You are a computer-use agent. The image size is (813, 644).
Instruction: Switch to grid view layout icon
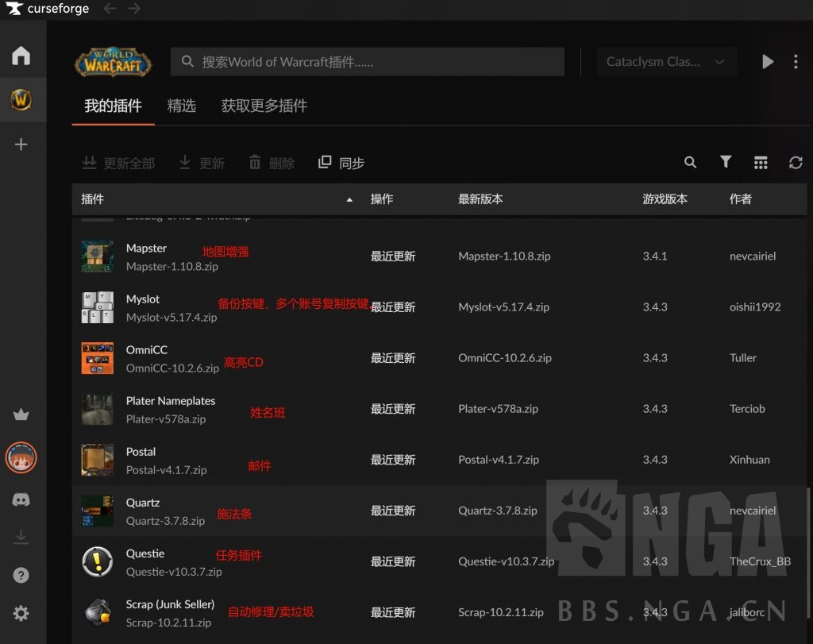point(761,162)
